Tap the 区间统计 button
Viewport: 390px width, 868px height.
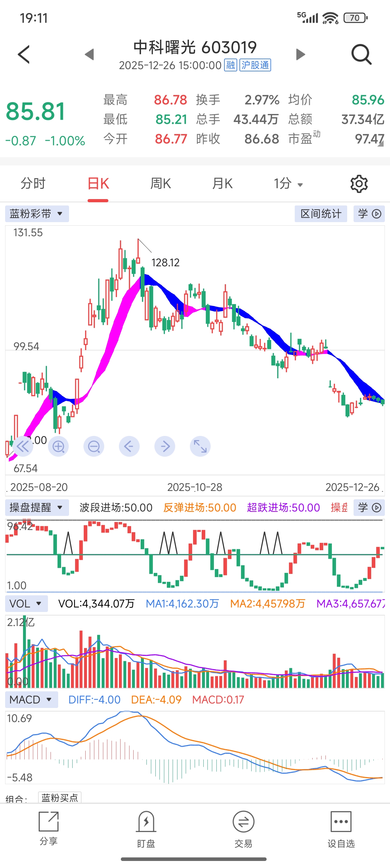tap(321, 214)
